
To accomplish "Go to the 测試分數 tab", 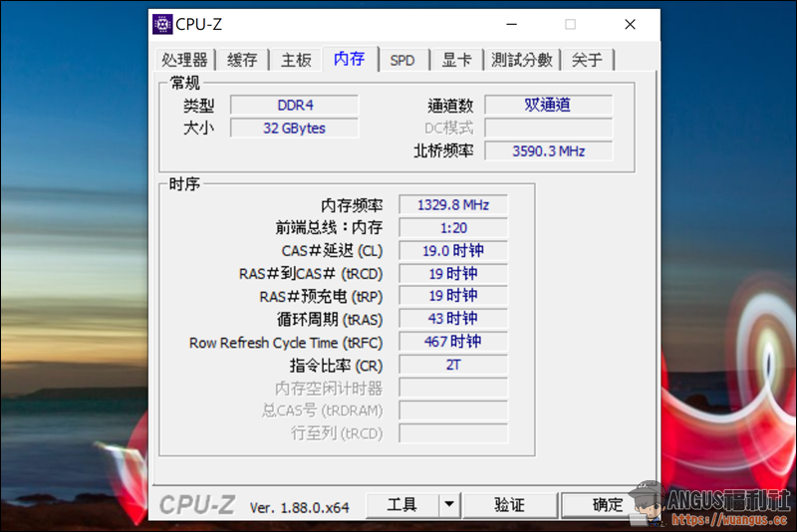I will click(522, 60).
